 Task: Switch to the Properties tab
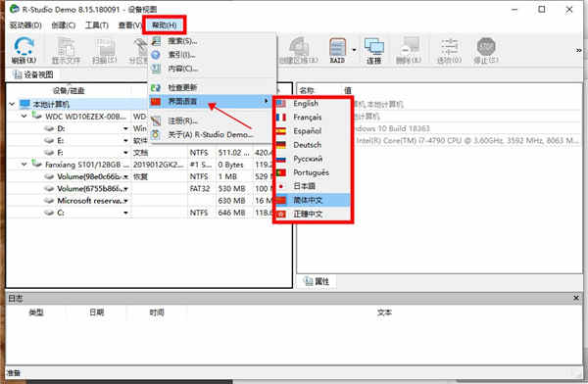click(x=318, y=281)
